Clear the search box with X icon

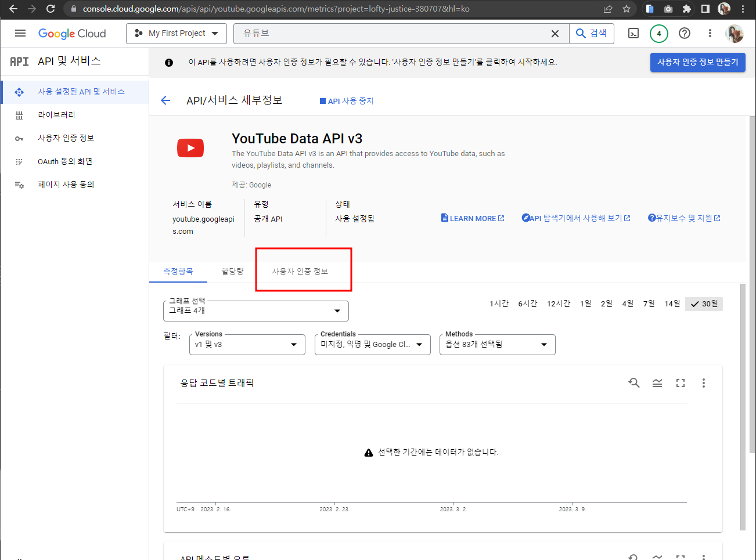click(x=555, y=34)
